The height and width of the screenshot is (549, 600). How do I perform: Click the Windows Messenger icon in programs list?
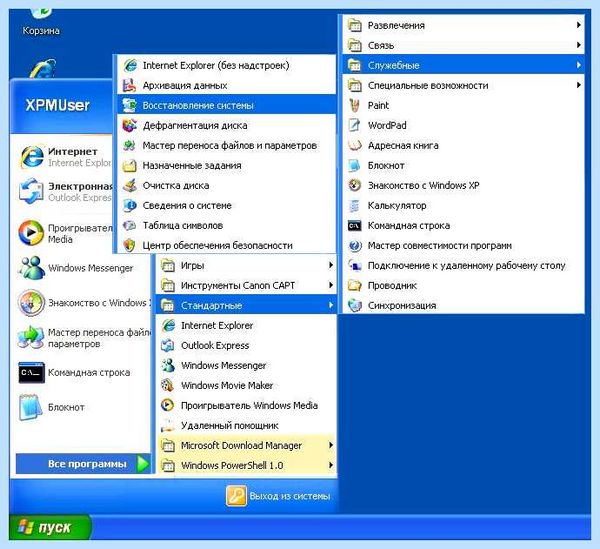click(x=168, y=365)
